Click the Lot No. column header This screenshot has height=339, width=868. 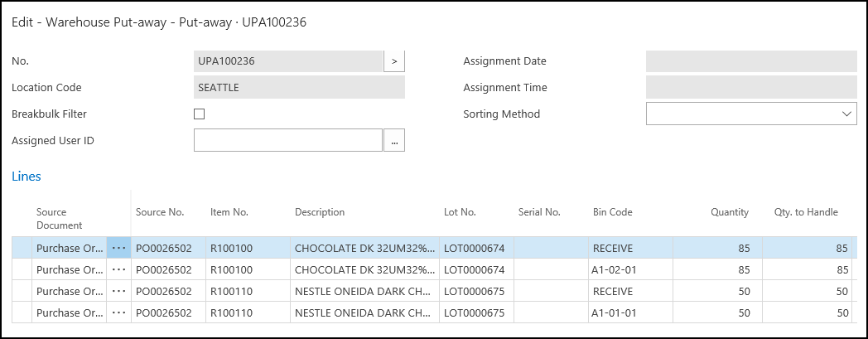click(460, 212)
